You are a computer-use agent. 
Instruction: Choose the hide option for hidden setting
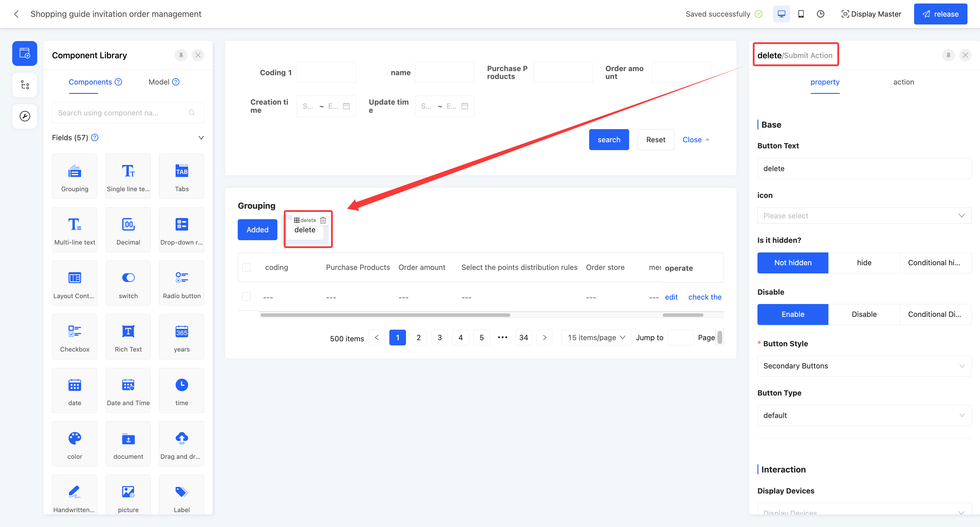(x=864, y=263)
